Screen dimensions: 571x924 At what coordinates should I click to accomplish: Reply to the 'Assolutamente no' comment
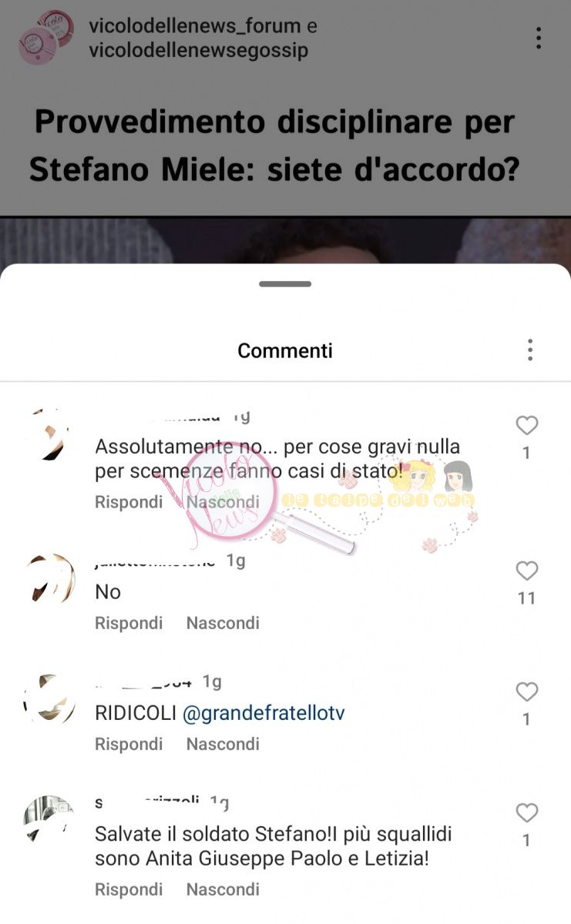coord(129,502)
